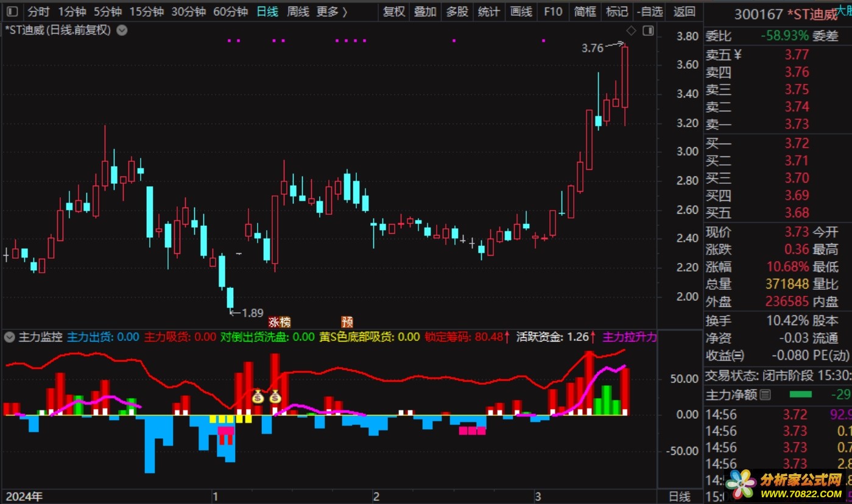Image resolution: width=852 pixels, height=504 pixels.
Task: Activate the 画线 drawing tool
Action: [x=521, y=12]
